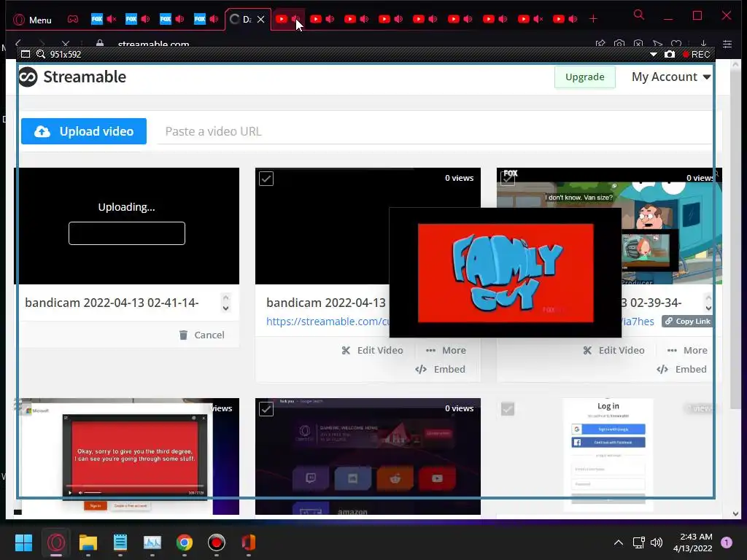Select the YouTube tab under the mouse cursor
Image resolution: width=747 pixels, height=560 pixels.
click(x=287, y=19)
